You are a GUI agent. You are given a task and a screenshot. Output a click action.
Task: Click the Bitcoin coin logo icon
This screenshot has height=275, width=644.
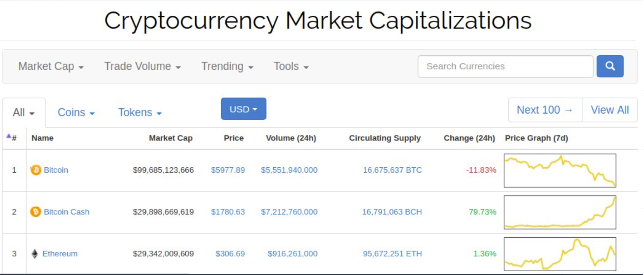click(x=36, y=170)
